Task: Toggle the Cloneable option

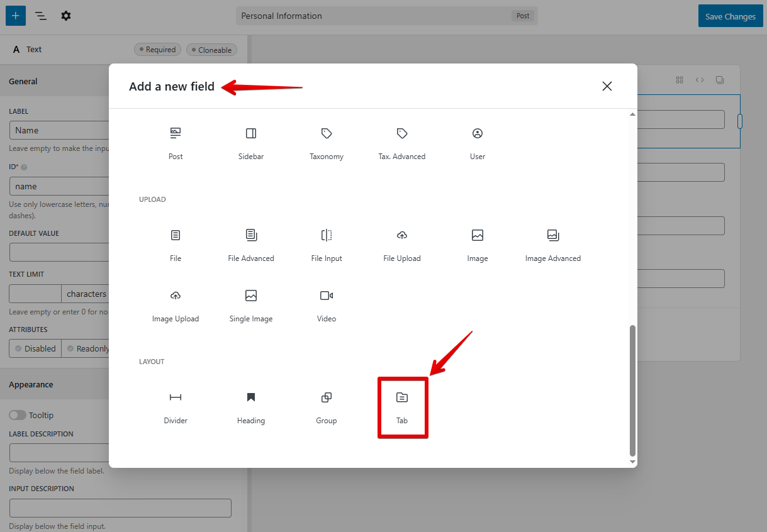Action: (x=211, y=50)
